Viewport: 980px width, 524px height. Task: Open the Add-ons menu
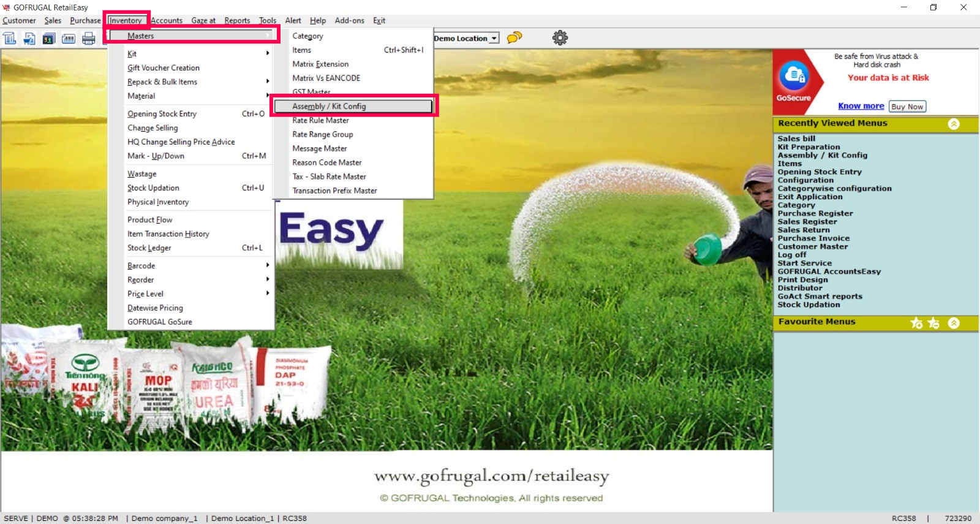click(x=349, y=20)
